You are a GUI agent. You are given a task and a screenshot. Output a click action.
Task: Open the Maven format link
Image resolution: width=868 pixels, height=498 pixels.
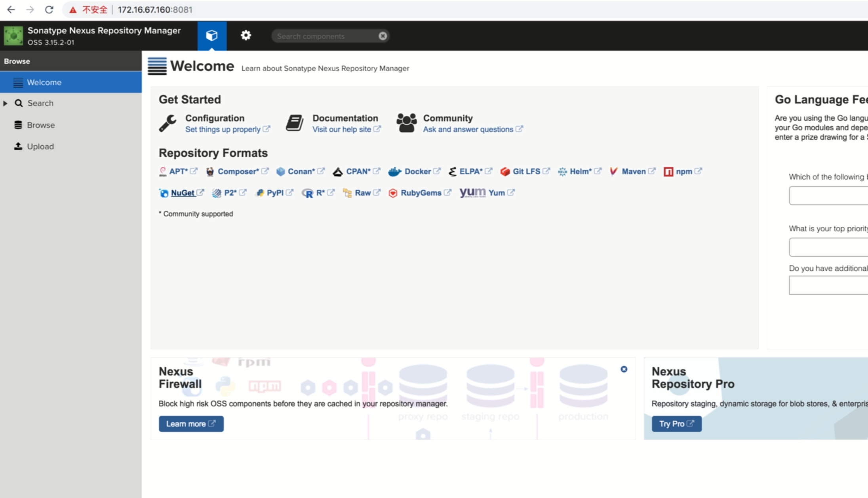pyautogui.click(x=633, y=171)
